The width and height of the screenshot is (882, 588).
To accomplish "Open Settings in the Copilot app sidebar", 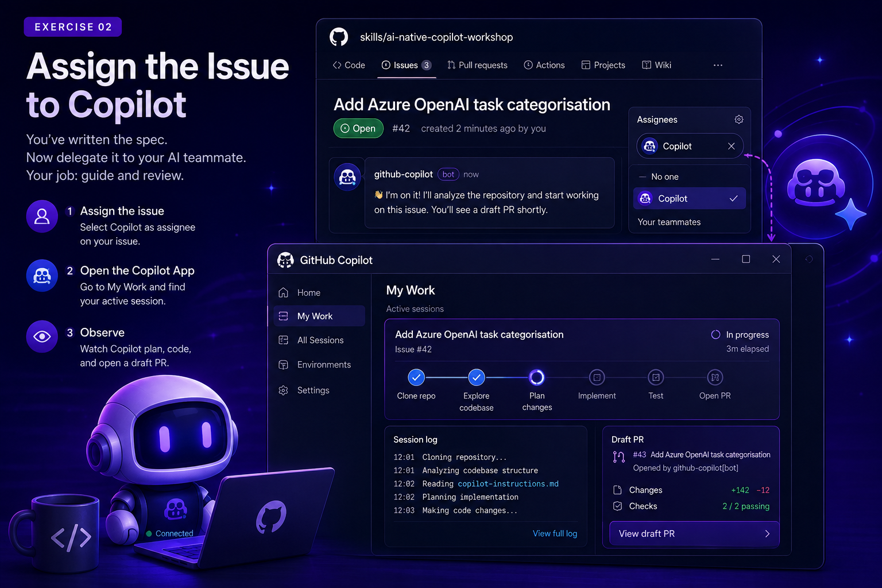I will [x=319, y=390].
